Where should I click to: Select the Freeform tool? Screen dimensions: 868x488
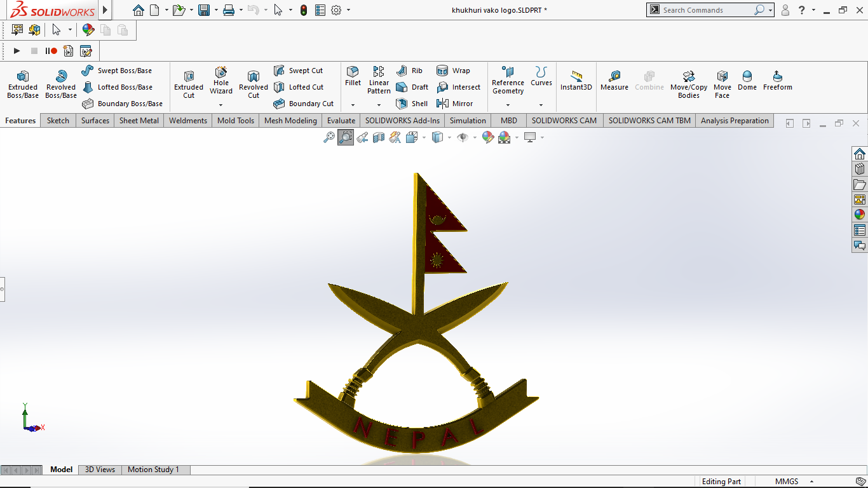[778, 81]
